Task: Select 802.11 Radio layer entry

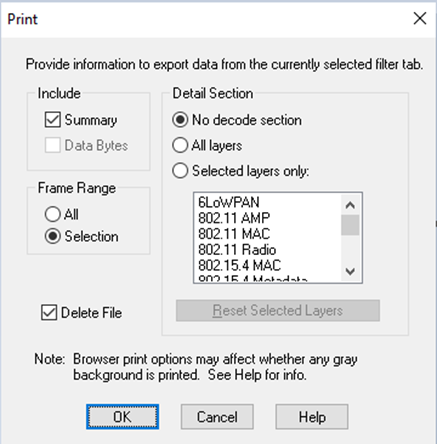Action: (237, 250)
